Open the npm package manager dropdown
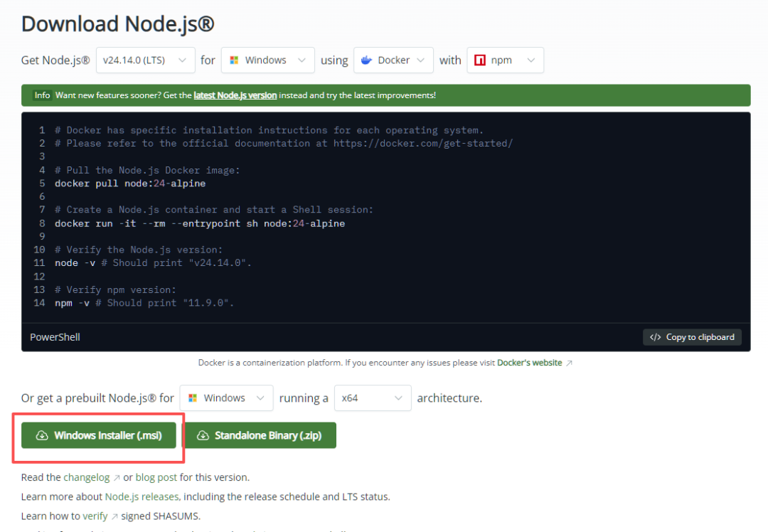Image resolution: width=768 pixels, height=532 pixels. (505, 60)
